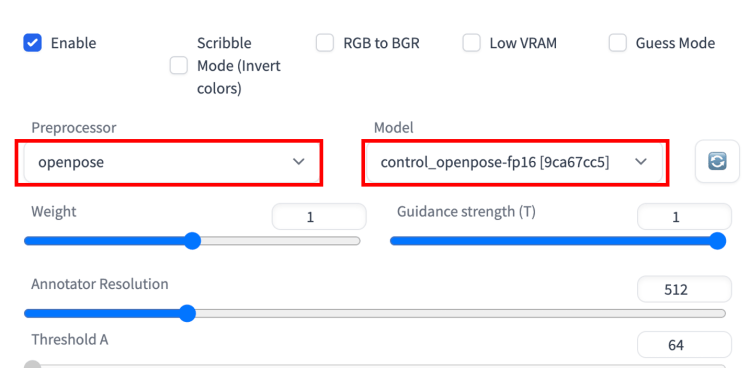Open the Preprocessor dropdown showing openpose

pyautogui.click(x=169, y=162)
